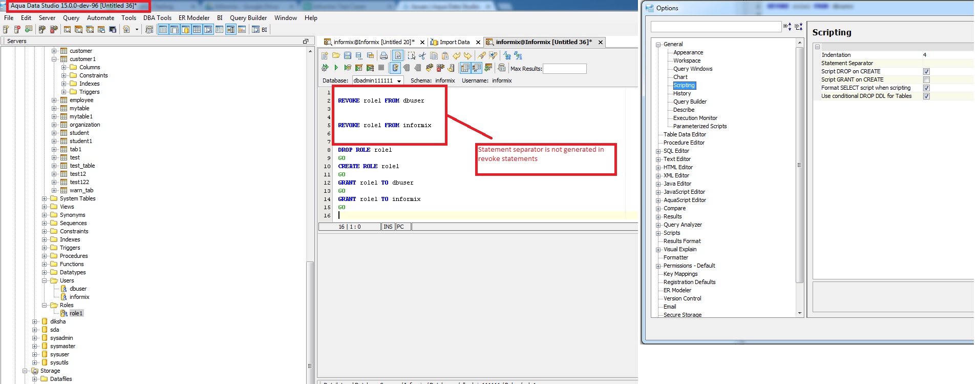Open the BI toolbar button

click(x=260, y=29)
